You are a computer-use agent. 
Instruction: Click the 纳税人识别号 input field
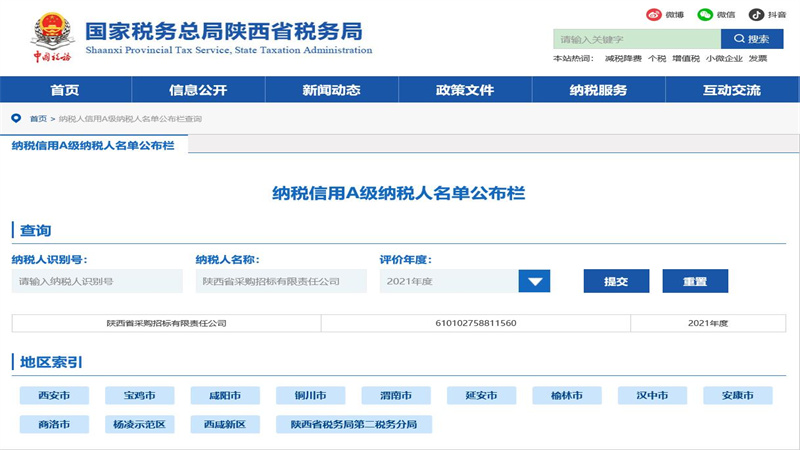click(97, 282)
